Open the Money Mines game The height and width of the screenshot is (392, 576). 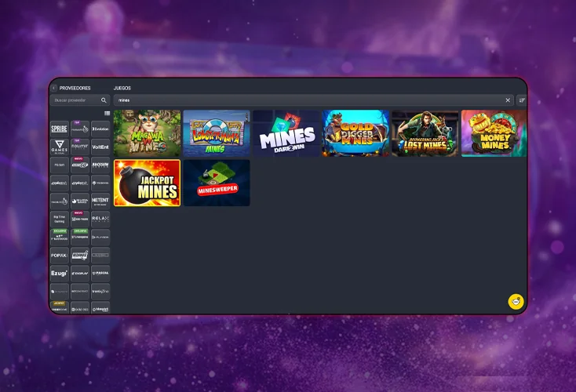click(494, 133)
